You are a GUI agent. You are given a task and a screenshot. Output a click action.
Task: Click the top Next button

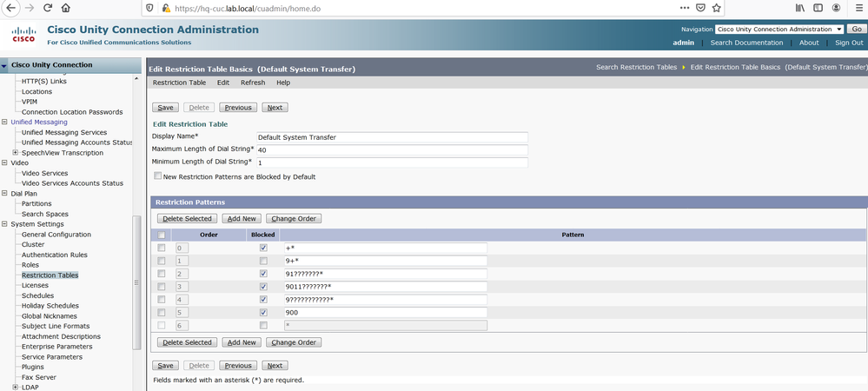(275, 108)
